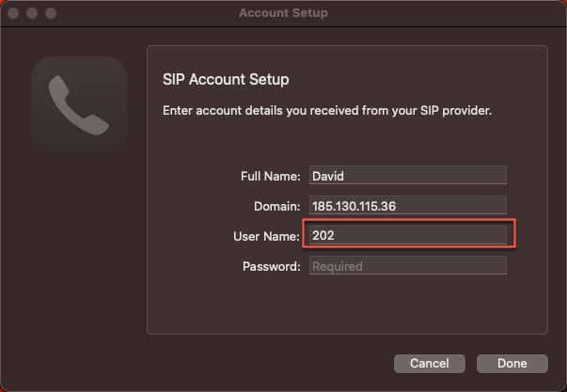Minimize the Account Setup window
This screenshot has height=392, width=567.
coord(33,13)
